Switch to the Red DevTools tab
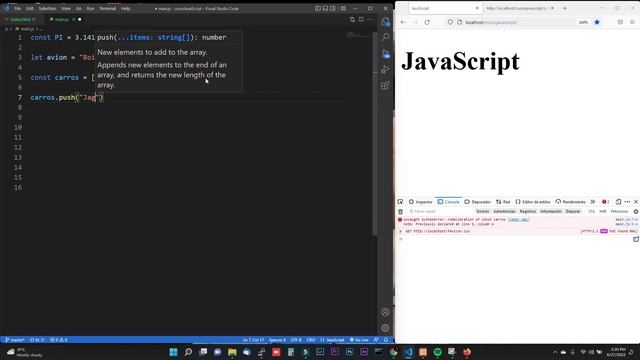The image size is (640, 360). click(503, 202)
